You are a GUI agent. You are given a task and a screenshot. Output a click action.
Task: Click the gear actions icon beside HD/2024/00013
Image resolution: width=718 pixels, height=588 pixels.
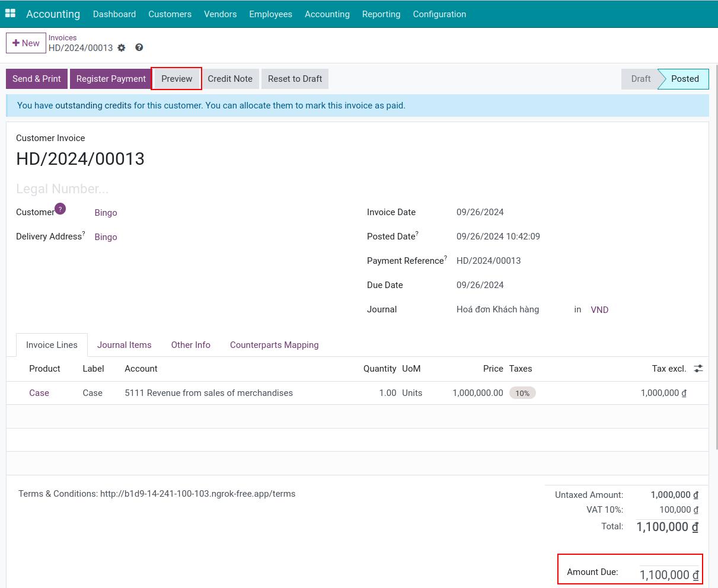(122, 48)
